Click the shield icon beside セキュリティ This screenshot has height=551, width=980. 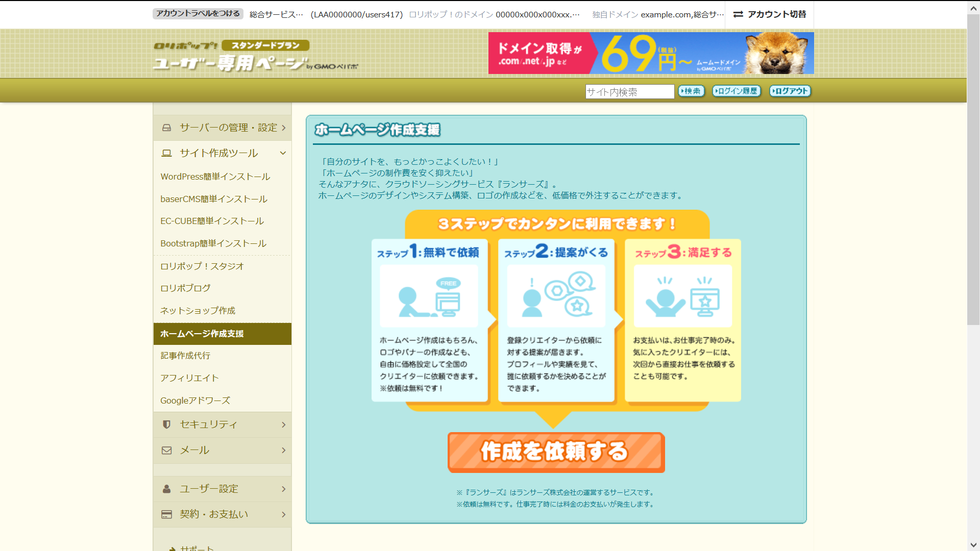coord(166,424)
